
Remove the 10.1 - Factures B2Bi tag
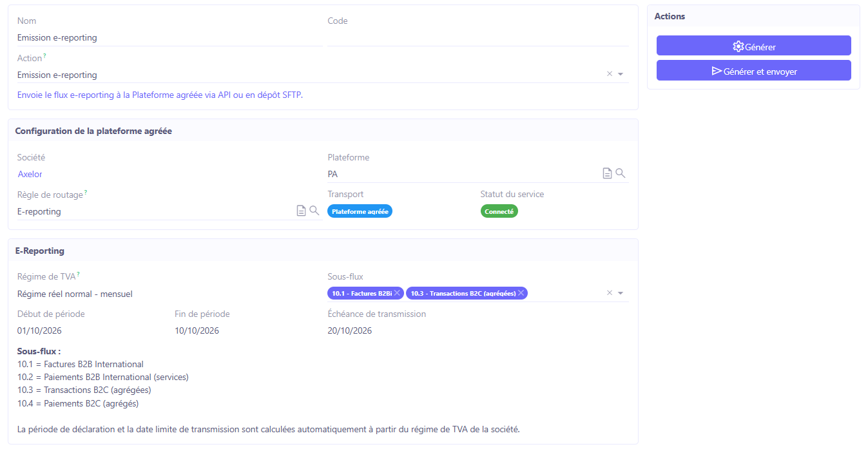pos(398,293)
